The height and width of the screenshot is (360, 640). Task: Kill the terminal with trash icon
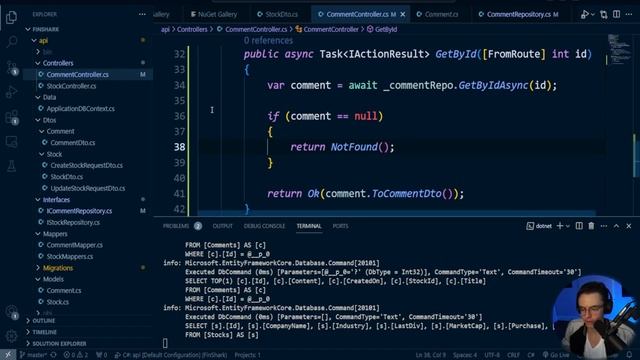pos(591,226)
